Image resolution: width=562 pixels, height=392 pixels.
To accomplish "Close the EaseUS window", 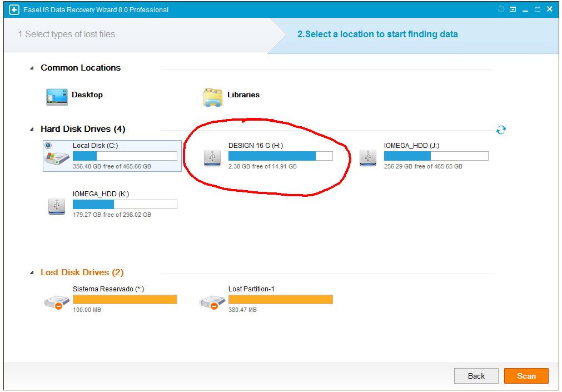I will click(549, 9).
